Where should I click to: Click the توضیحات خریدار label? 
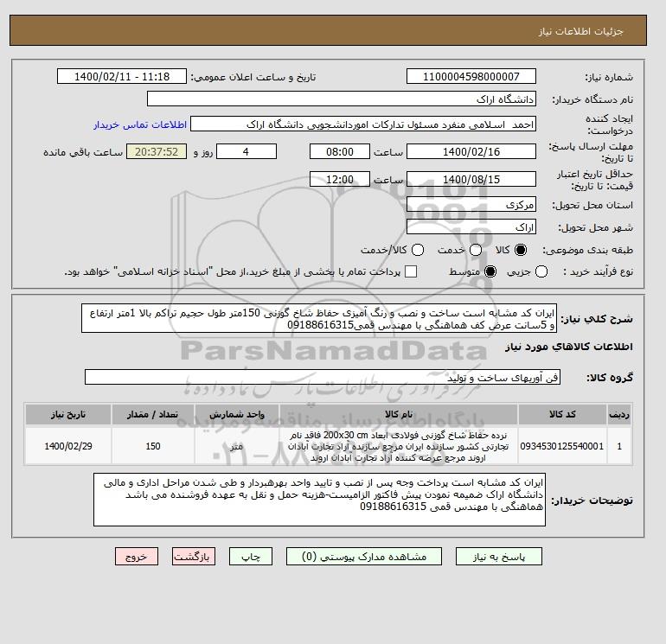pyautogui.click(x=592, y=501)
